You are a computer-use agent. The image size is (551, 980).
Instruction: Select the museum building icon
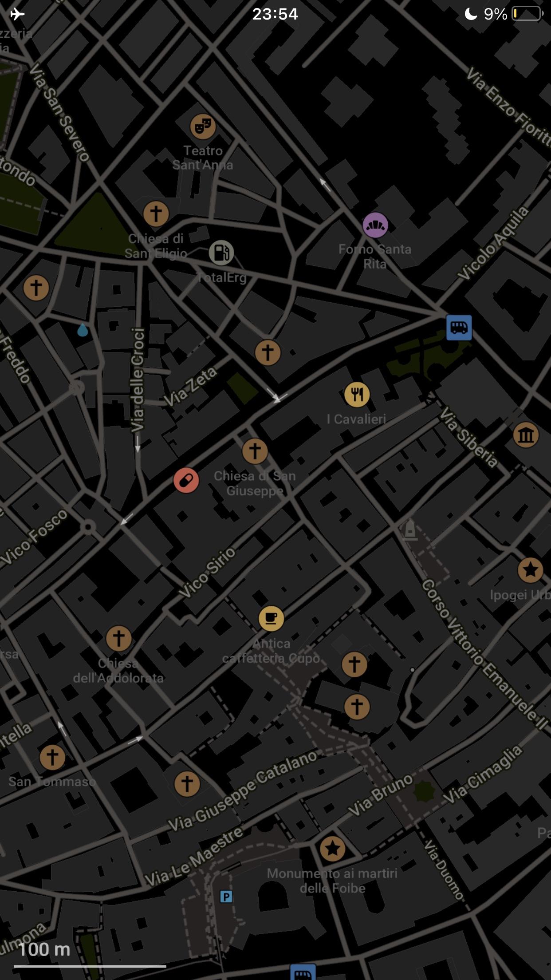pyautogui.click(x=526, y=435)
